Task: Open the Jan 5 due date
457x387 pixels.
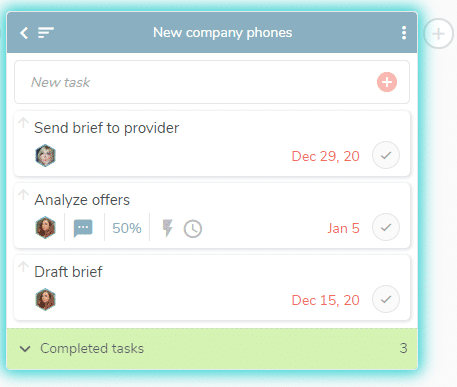Action: (343, 228)
